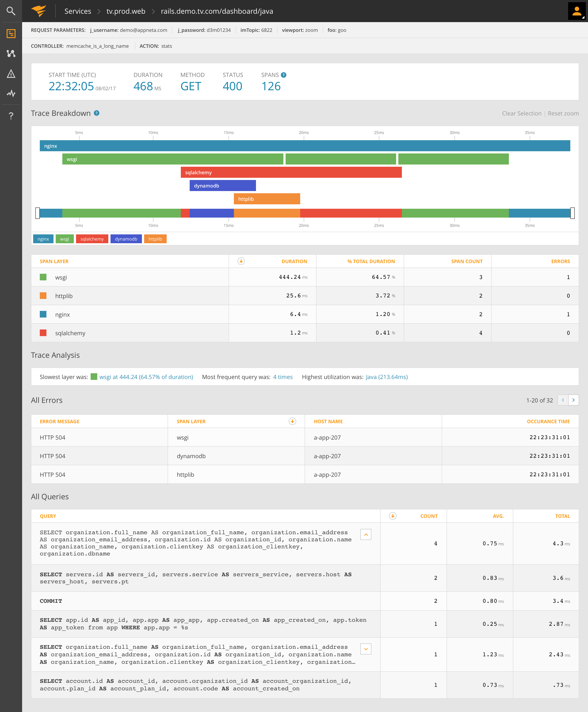Go to next page of All Errors
588x712 pixels.
[573, 400]
